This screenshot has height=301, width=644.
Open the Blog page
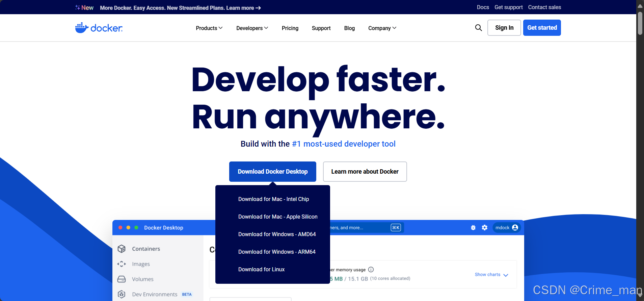pos(349,28)
